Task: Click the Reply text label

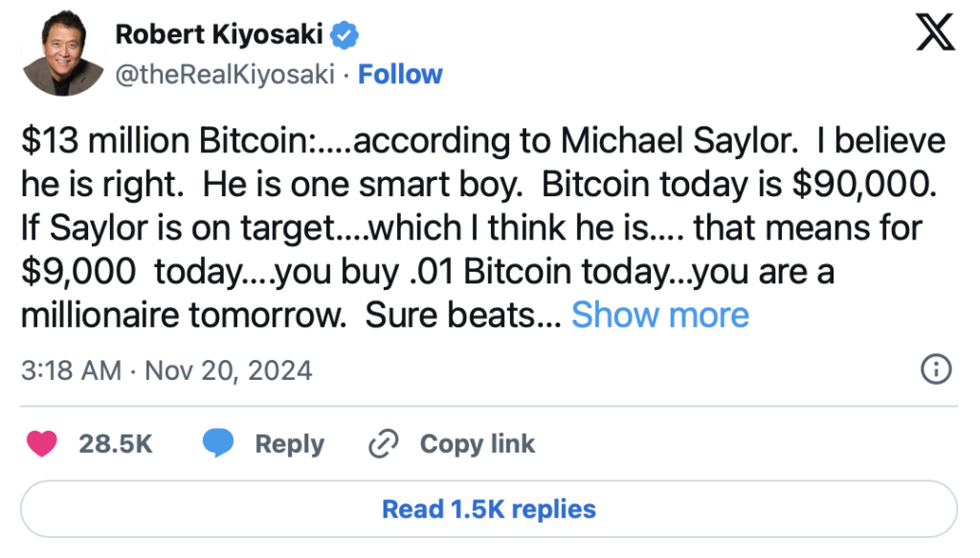Action: [x=289, y=444]
